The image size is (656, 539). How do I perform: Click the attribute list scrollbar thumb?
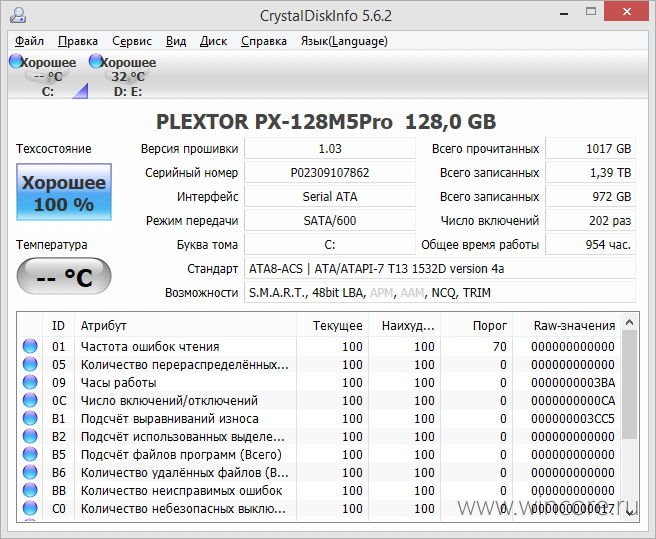click(x=630, y=385)
